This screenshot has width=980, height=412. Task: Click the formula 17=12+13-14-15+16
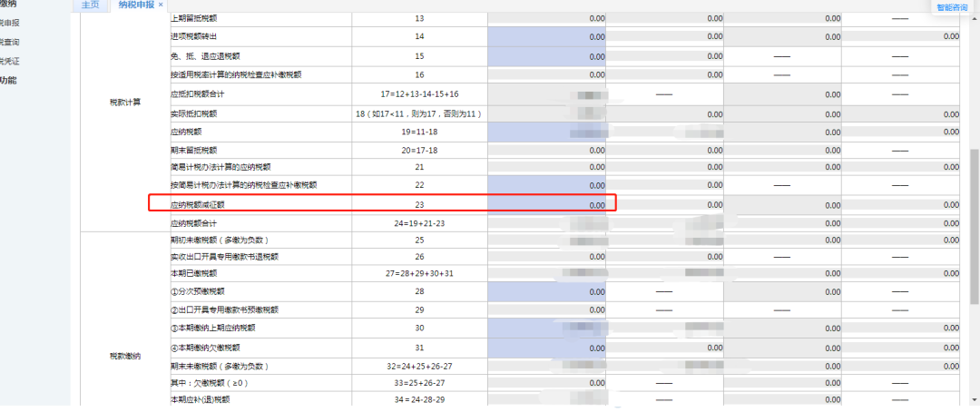[419, 94]
